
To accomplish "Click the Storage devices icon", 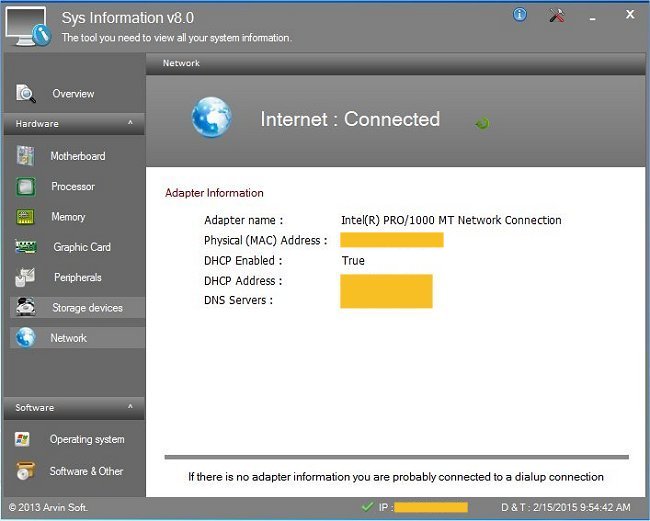I will 26,308.
